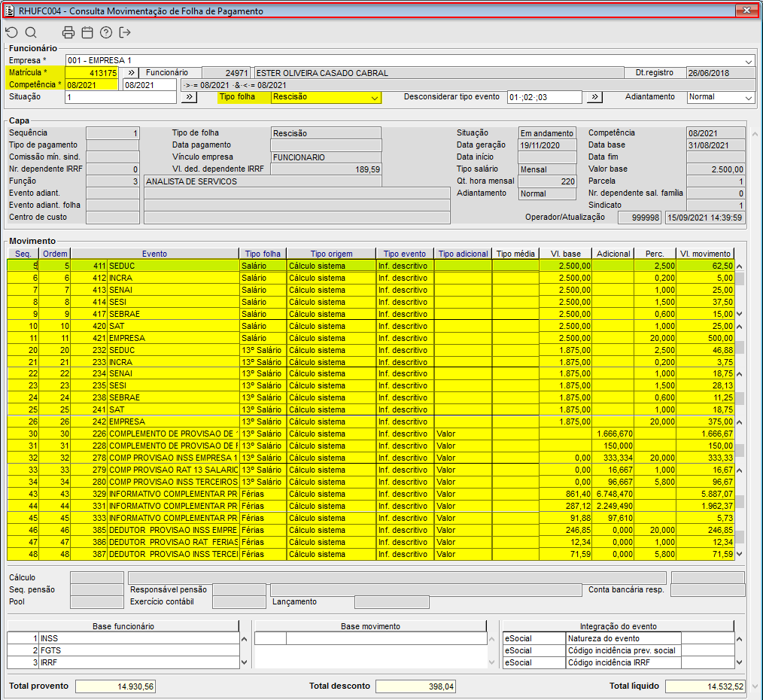Image resolution: width=763 pixels, height=700 pixels.
Task: Click the first Competência input field
Action: pyautogui.click(x=91, y=85)
